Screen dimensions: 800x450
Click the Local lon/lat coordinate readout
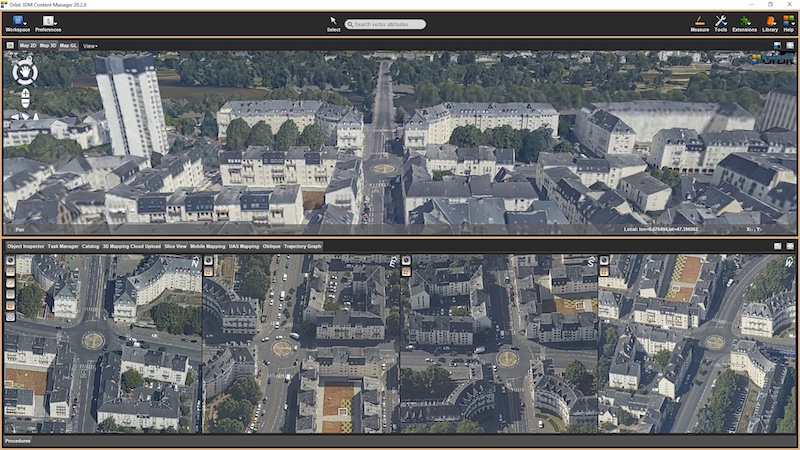661,230
